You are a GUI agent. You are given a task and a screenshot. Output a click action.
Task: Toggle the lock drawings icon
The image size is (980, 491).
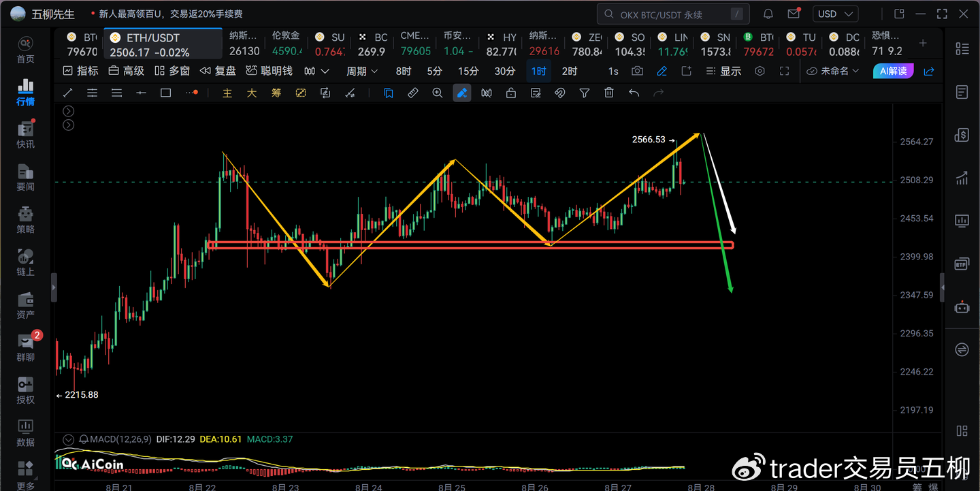click(x=511, y=93)
